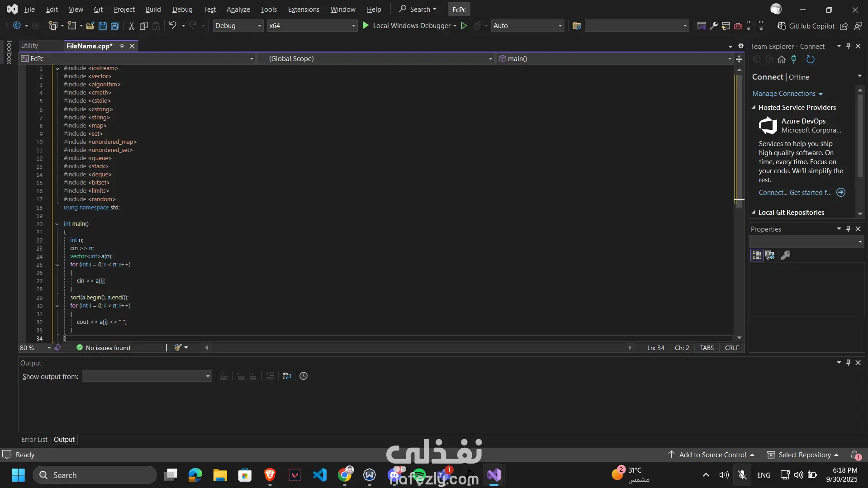This screenshot has width=868, height=488.
Task: Split the editor using the splitter icon
Action: tap(739, 59)
